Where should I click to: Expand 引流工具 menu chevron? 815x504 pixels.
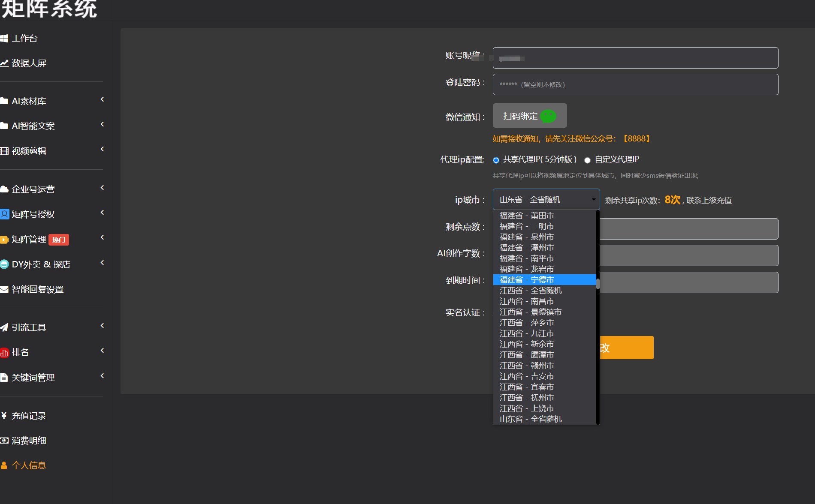click(x=102, y=326)
